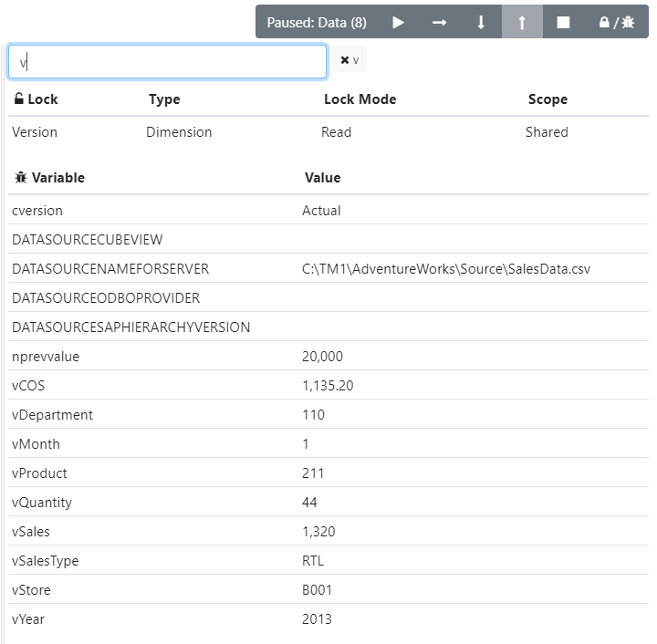Select the Version lock row
The image size is (657, 644).
(35, 132)
